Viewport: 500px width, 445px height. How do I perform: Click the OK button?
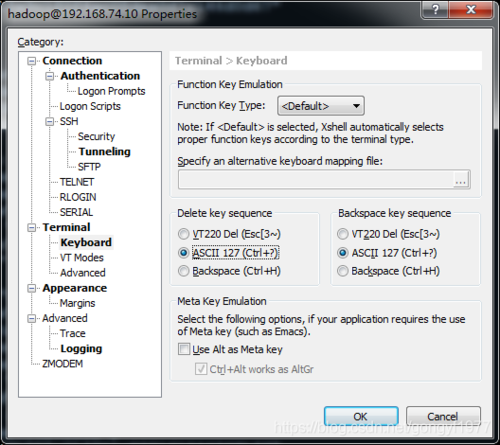click(x=361, y=416)
